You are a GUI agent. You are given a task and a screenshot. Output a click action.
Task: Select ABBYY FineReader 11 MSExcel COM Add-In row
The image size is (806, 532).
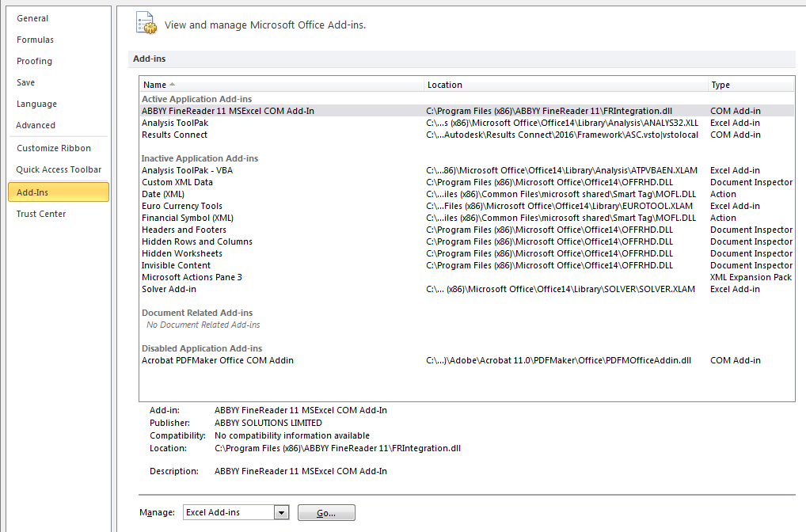pos(467,111)
